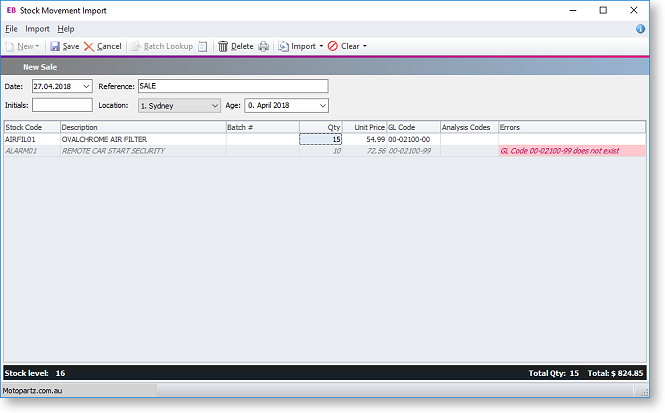665x413 pixels.
Task: Click the Stock level 16 status text
Action: pyautogui.click(x=35, y=373)
